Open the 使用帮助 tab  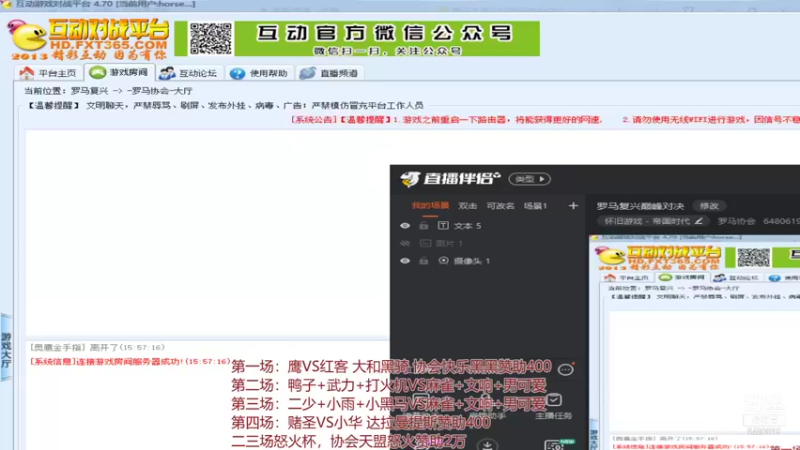259,73
